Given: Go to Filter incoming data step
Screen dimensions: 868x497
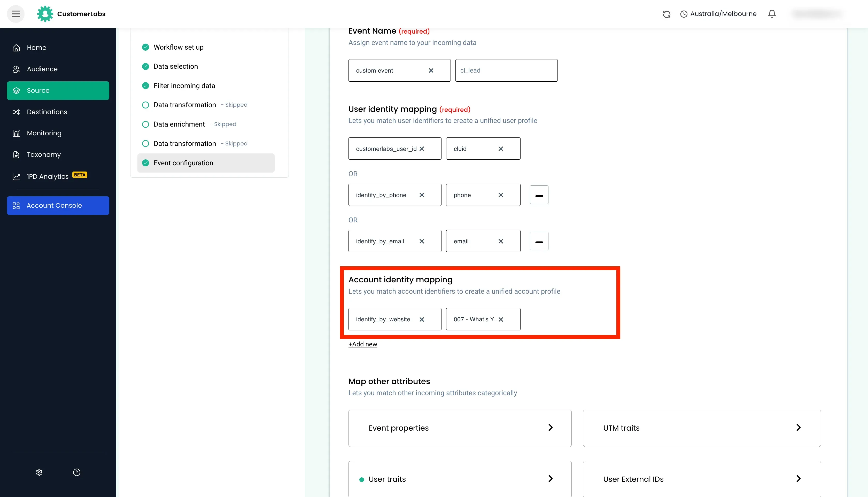Looking at the screenshot, I should [x=206, y=86].
